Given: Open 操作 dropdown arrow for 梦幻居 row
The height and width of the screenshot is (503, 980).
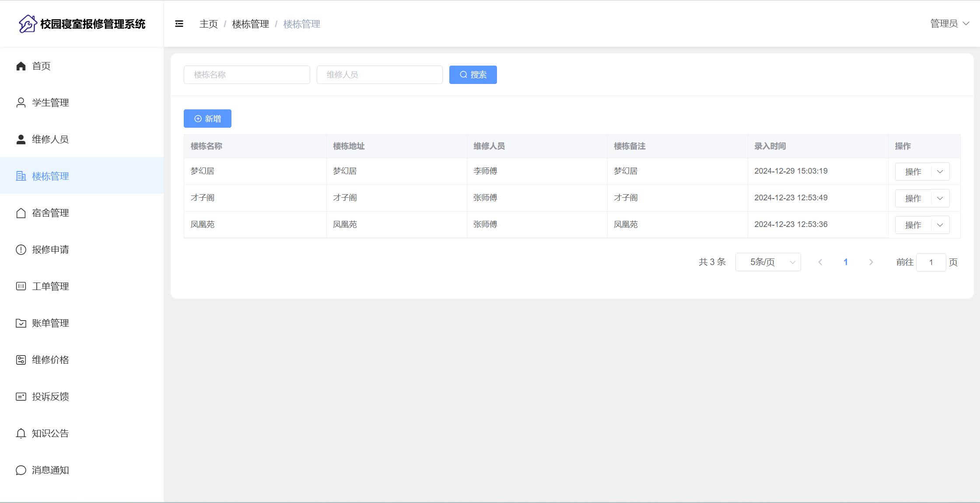Looking at the screenshot, I should (940, 171).
